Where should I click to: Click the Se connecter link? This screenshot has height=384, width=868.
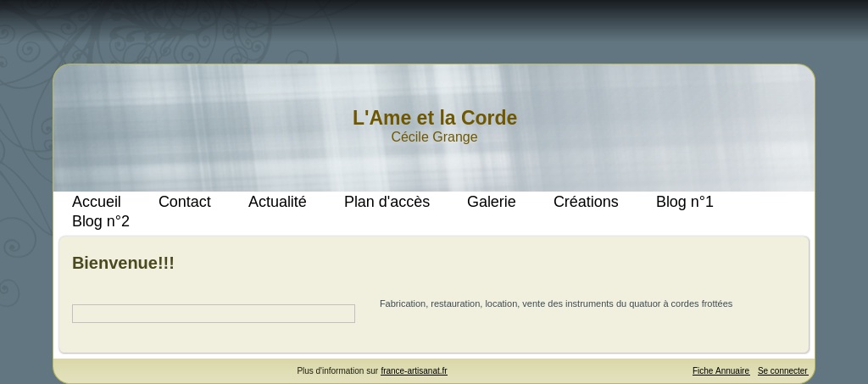point(782,370)
